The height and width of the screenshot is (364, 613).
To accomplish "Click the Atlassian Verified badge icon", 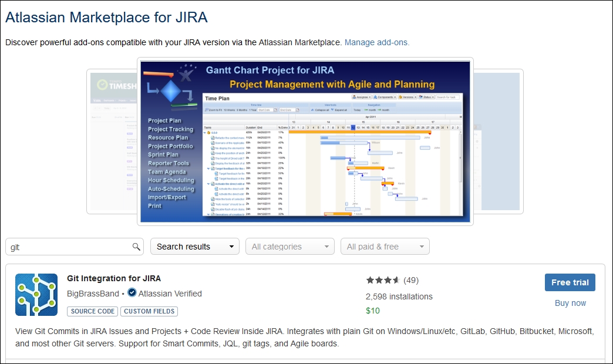I will (132, 293).
